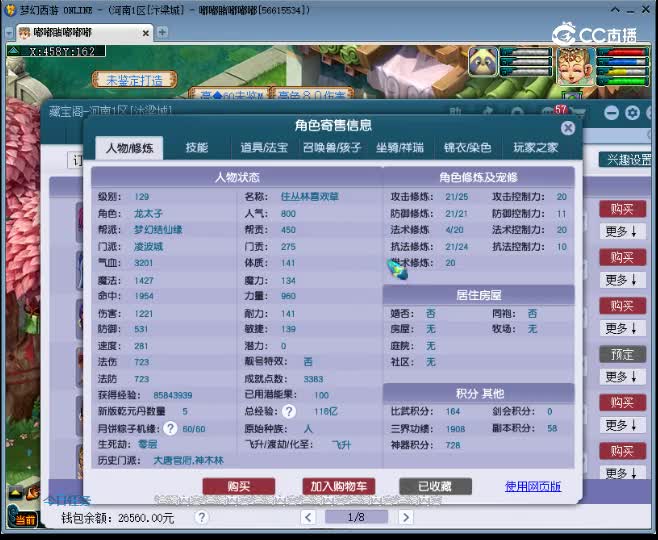Screen dimensions: 658x540
Task: Click the 藏宝阁 round minus icon
Action: [x=611, y=113]
